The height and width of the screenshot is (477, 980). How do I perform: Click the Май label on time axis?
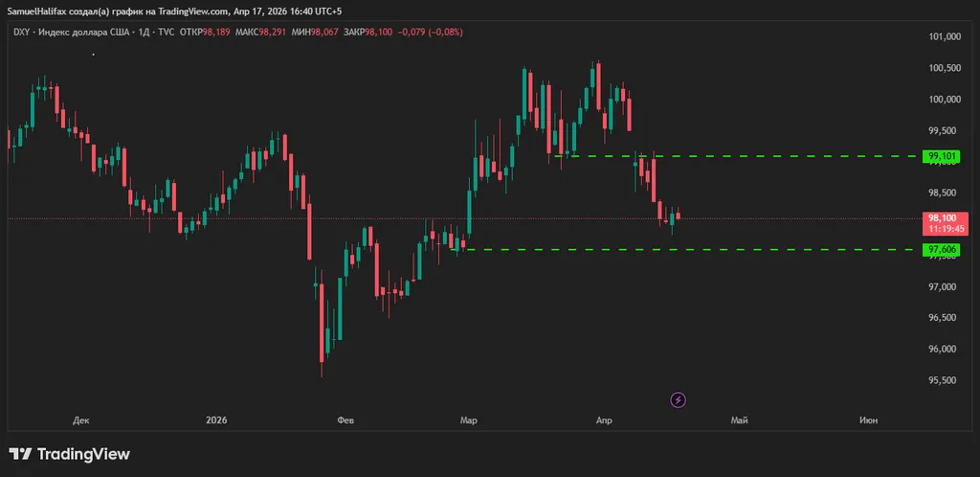(x=739, y=420)
